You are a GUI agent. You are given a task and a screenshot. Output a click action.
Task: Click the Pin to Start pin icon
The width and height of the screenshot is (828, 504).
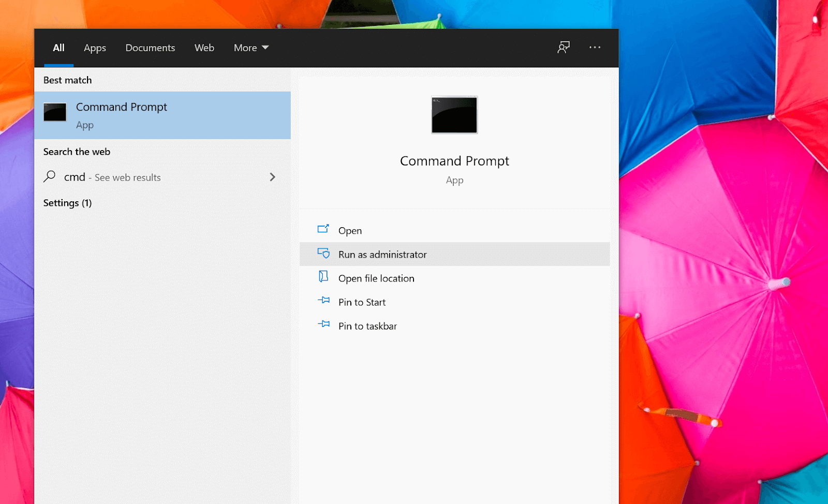pos(324,301)
